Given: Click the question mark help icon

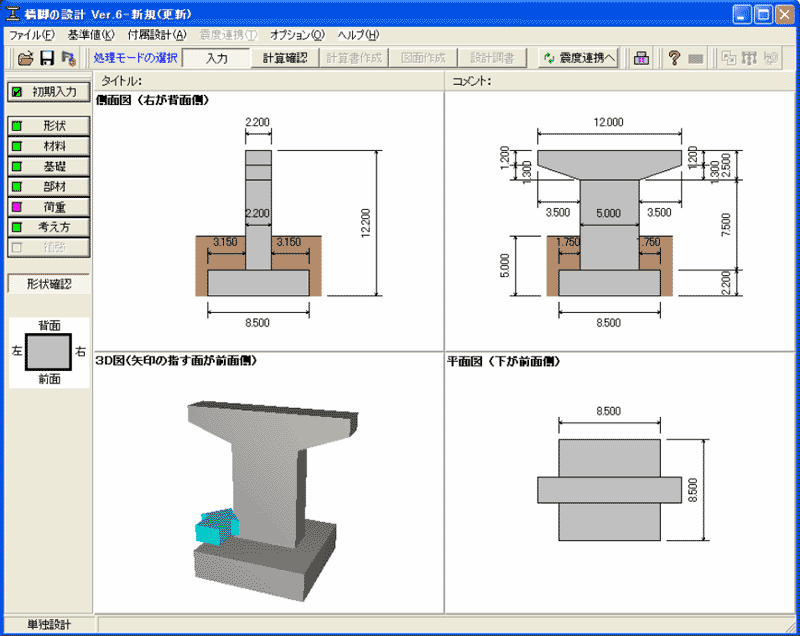Looking at the screenshot, I should 674,58.
